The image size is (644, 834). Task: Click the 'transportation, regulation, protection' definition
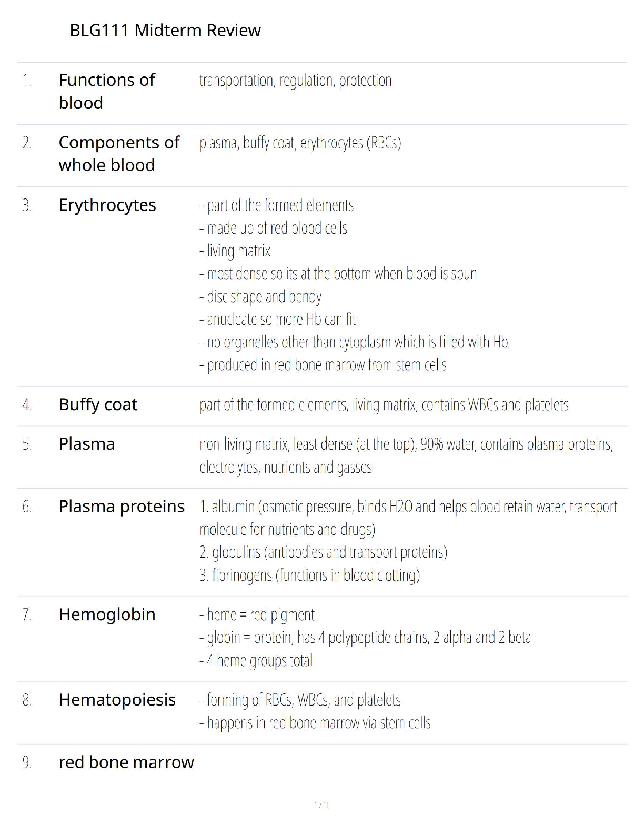(295, 81)
